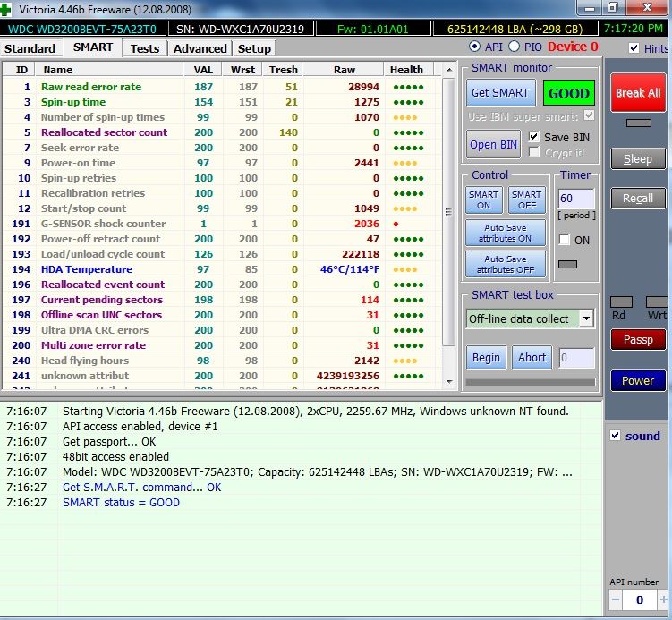Click the SMART table scroll-down arrow

tap(448, 381)
